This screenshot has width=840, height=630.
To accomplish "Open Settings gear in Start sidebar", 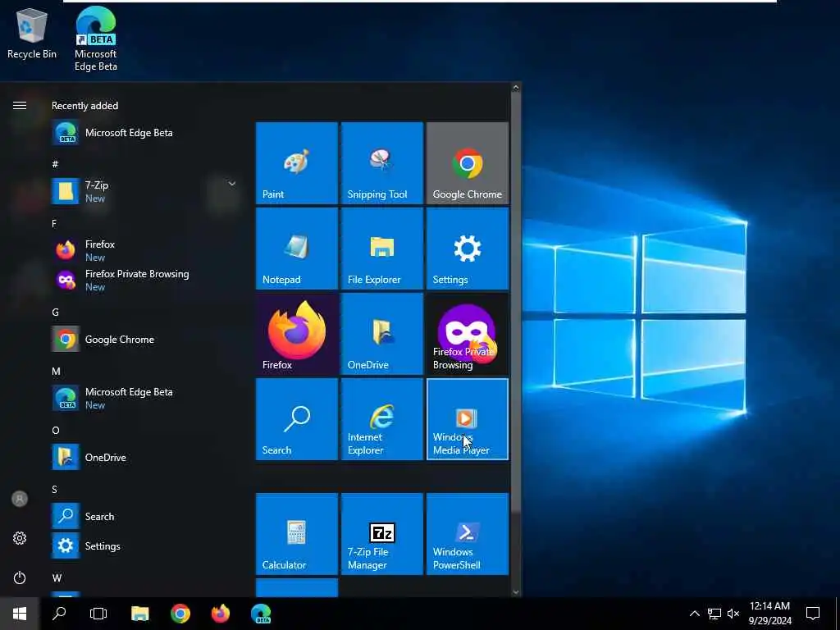I will point(20,538).
